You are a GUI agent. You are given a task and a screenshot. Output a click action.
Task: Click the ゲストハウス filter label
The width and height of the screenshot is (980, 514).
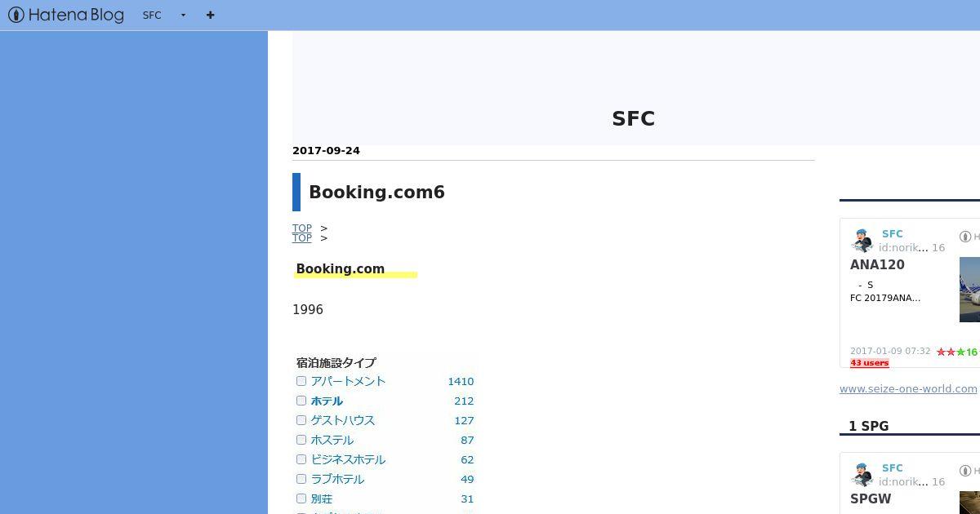click(x=343, y=420)
